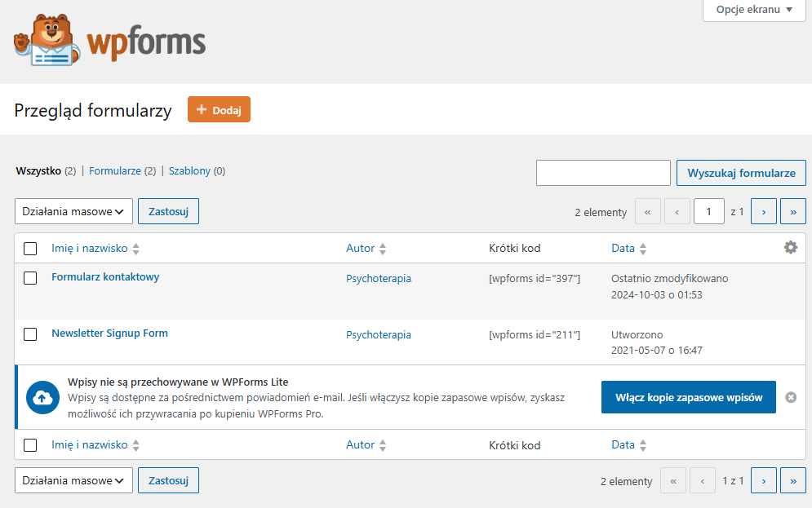This screenshot has width=812, height=508.
Task: Go to previous page in bottom pagination
Action: pyautogui.click(x=703, y=480)
